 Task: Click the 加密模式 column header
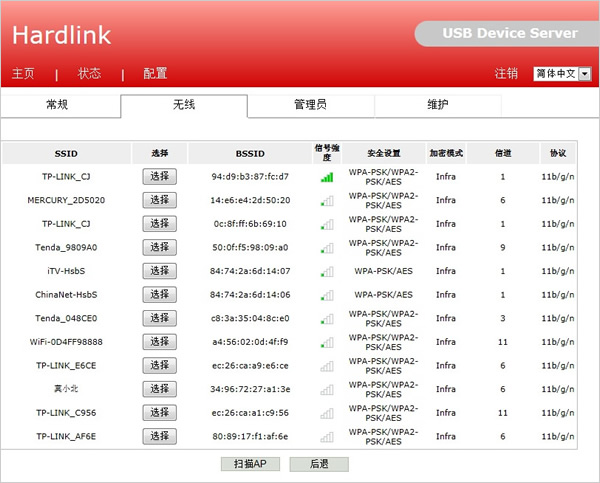[x=446, y=153]
